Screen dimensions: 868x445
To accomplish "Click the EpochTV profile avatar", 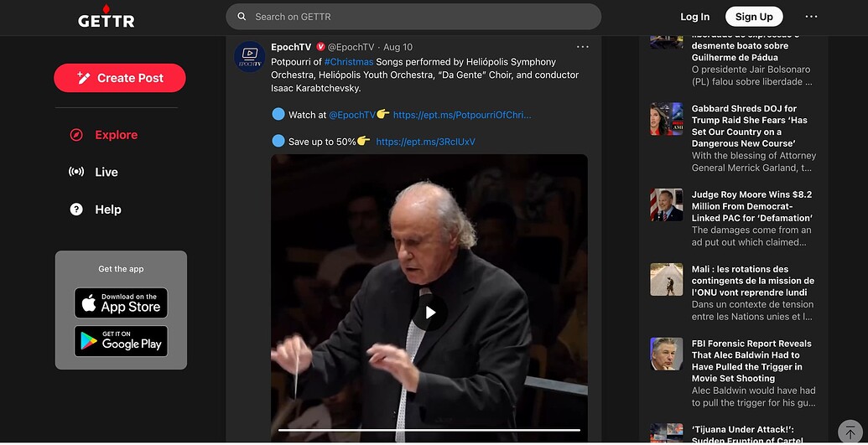I will 250,56.
